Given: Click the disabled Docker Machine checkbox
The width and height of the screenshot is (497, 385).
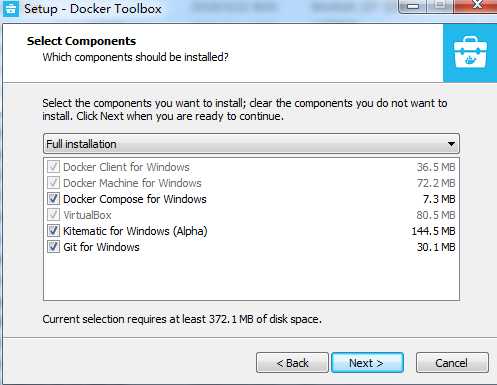Looking at the screenshot, I should (x=53, y=183).
